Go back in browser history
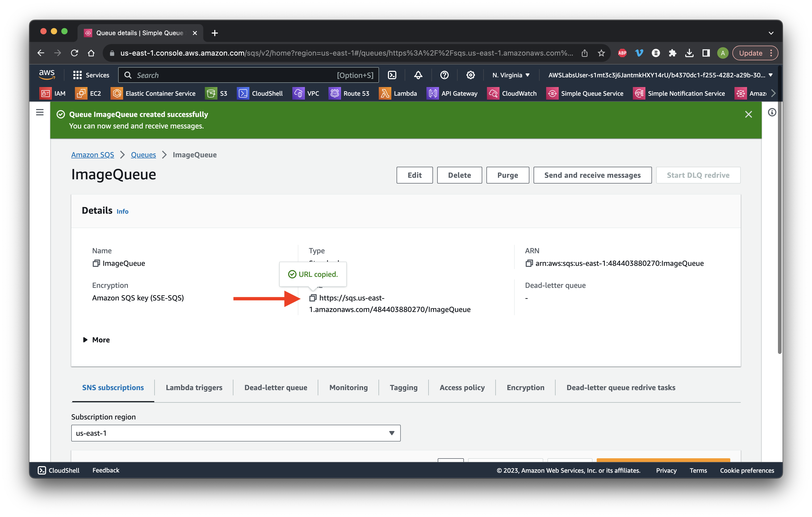This screenshot has height=517, width=812. 41,53
